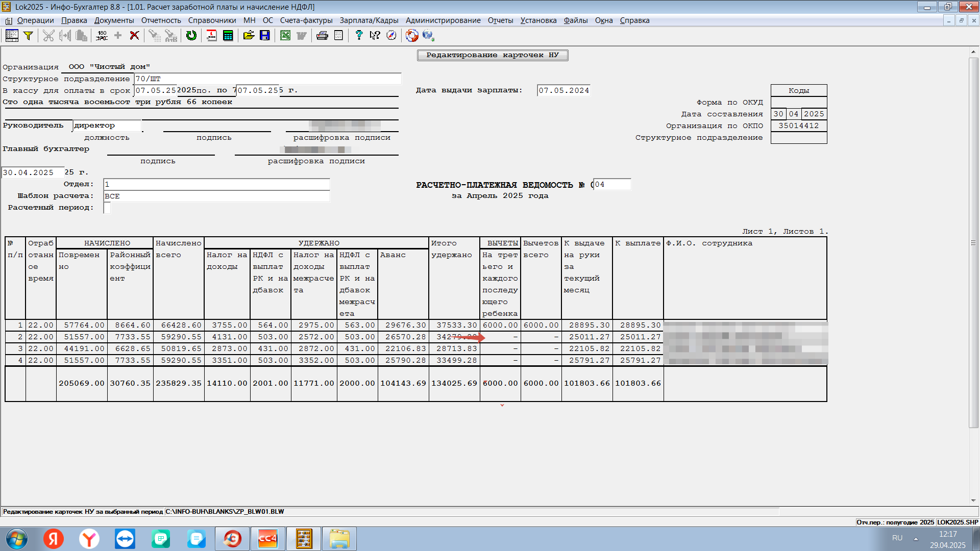Screen dimensions: 980x551
Task: Click the copy icon next to scissors
Action: [65, 35]
